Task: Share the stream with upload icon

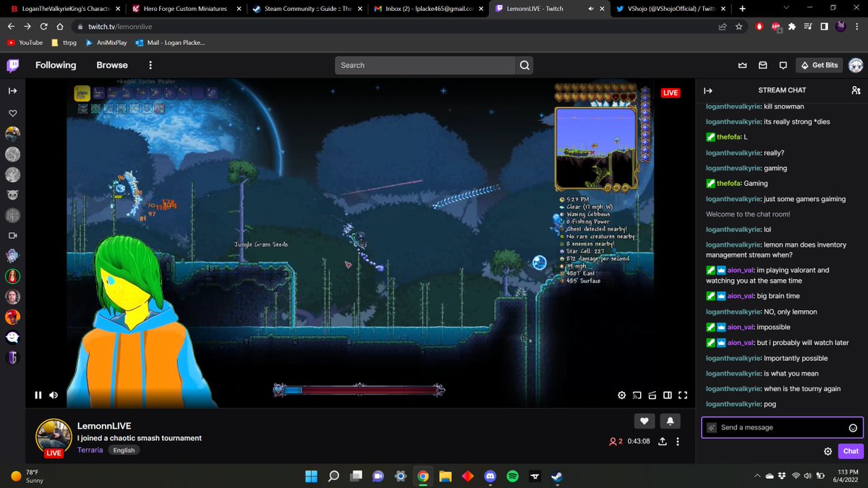Action: (663, 441)
